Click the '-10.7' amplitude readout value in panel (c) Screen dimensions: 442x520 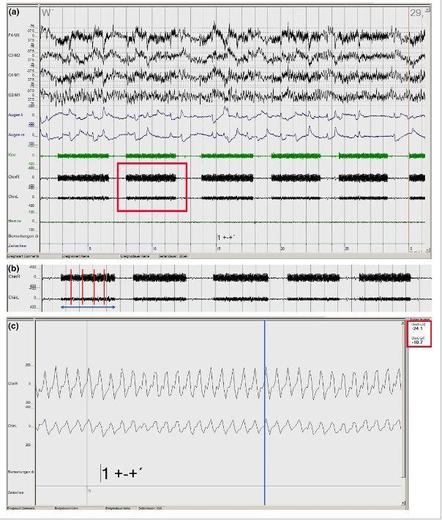click(x=417, y=342)
